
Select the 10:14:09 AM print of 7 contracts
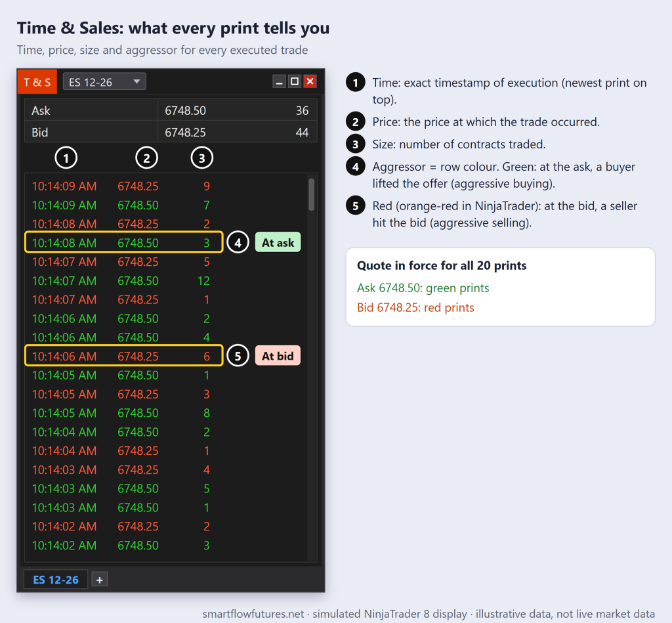coord(121,205)
